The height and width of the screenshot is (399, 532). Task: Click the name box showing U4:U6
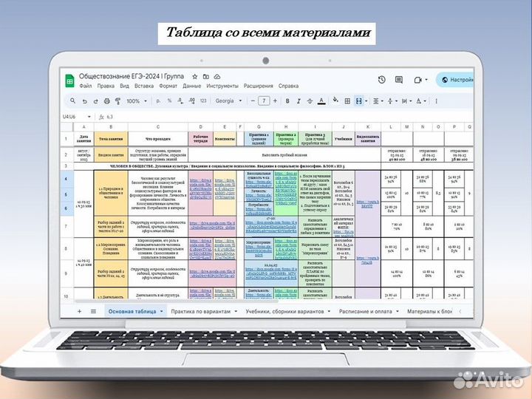tap(69, 117)
